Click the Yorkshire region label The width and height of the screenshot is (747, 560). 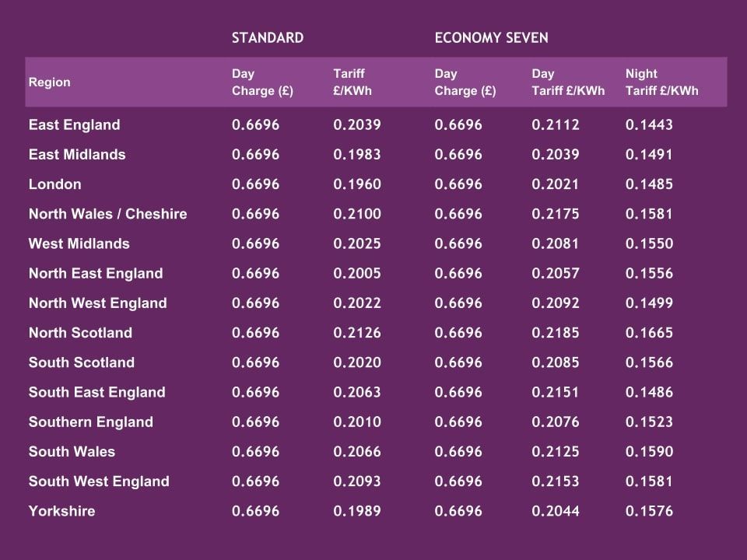61,511
